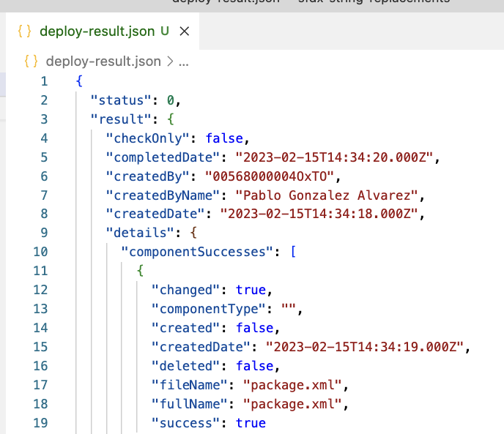Click the false value of checkOnly

point(224,138)
